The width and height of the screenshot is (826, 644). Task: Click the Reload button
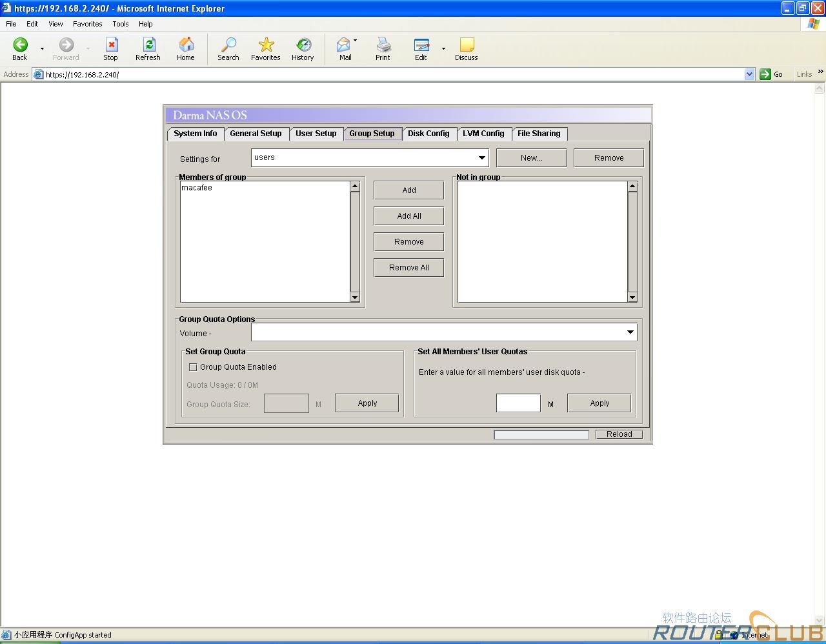(x=619, y=434)
